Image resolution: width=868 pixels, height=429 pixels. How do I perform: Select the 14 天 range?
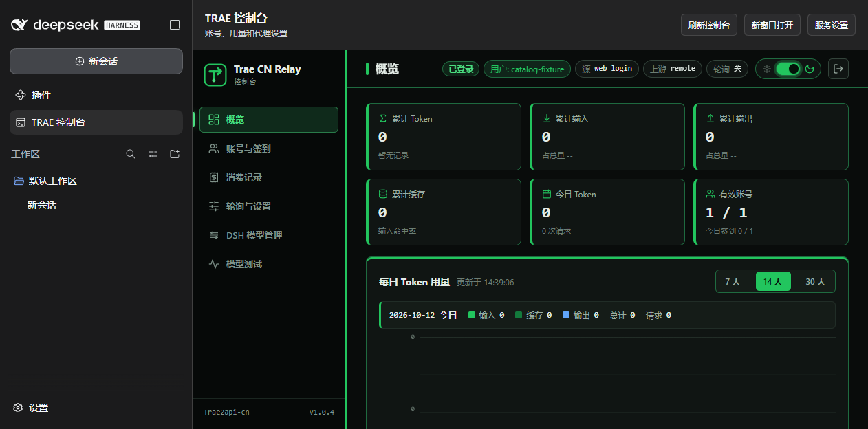point(773,282)
